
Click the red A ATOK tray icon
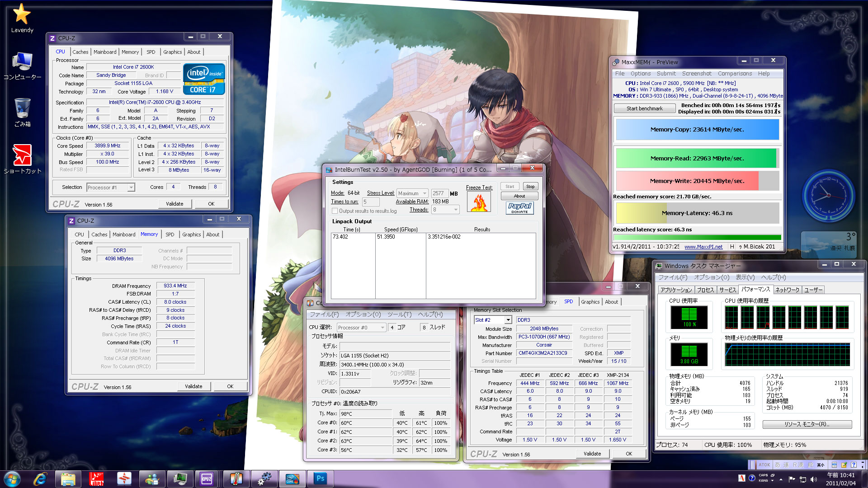pyautogui.click(x=741, y=478)
